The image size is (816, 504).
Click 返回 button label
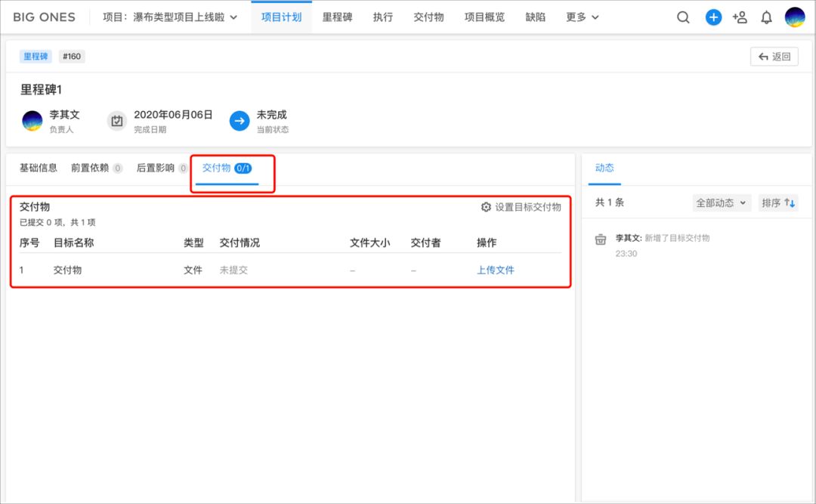(781, 57)
